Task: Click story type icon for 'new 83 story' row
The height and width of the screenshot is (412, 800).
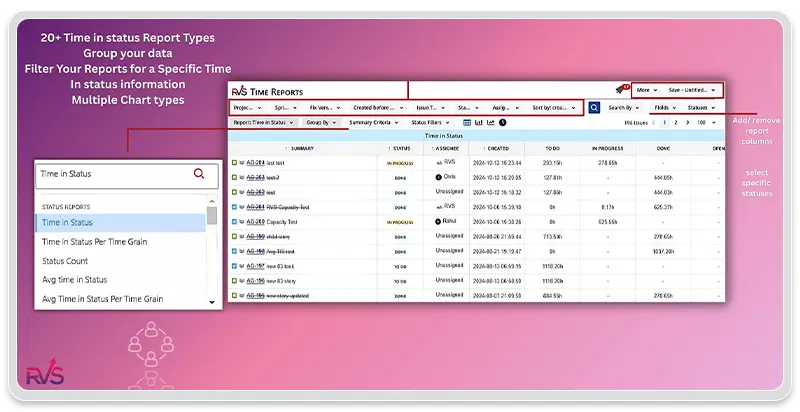Action: 234,280
